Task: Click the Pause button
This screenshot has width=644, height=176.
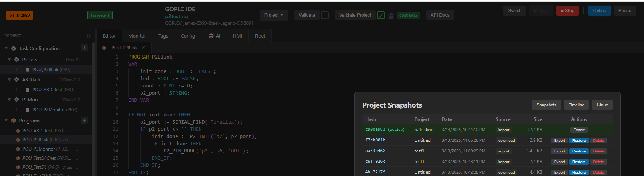Action: (x=625, y=11)
